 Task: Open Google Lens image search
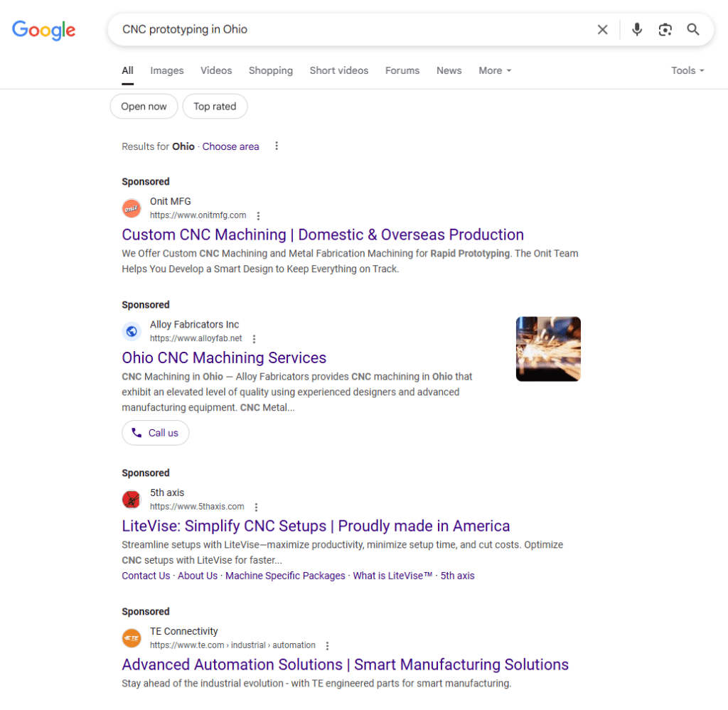click(665, 30)
